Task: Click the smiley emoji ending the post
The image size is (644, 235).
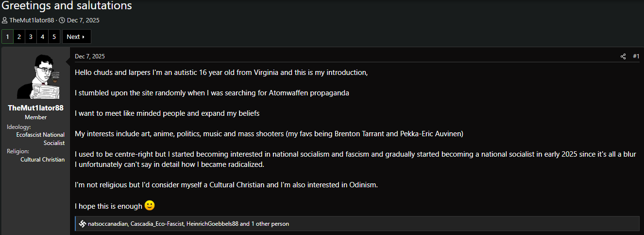Action: 150,205
